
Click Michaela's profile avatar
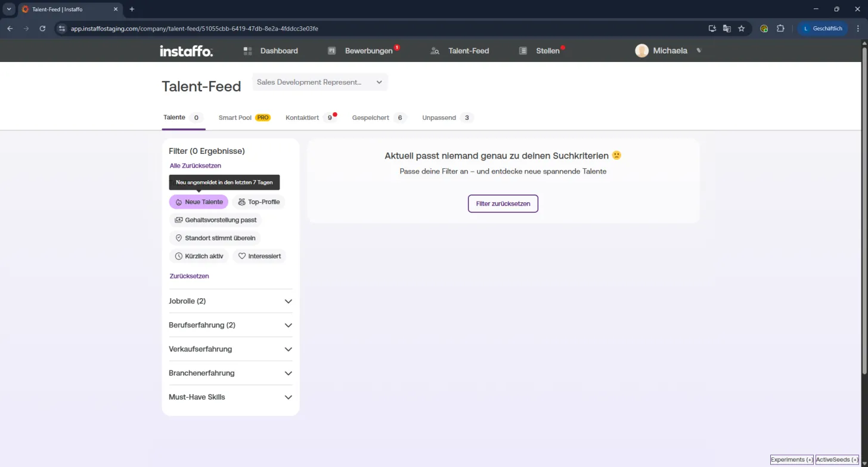click(641, 51)
